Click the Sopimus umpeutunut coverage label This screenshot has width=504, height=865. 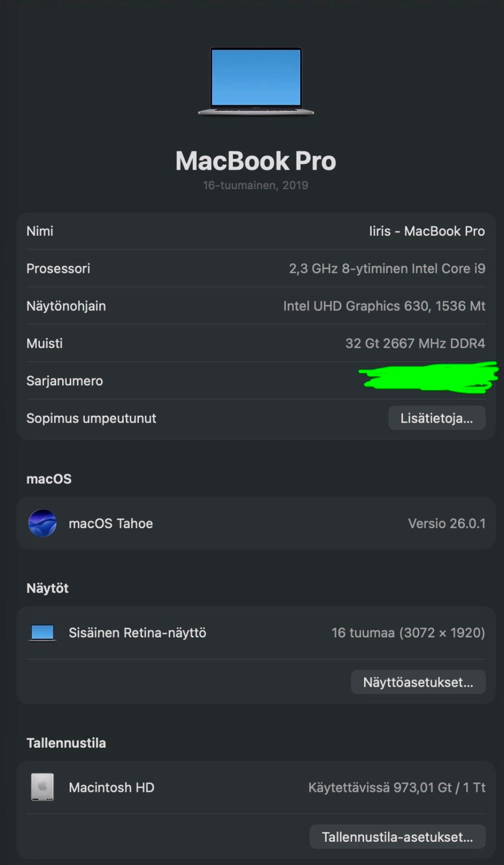tap(91, 418)
